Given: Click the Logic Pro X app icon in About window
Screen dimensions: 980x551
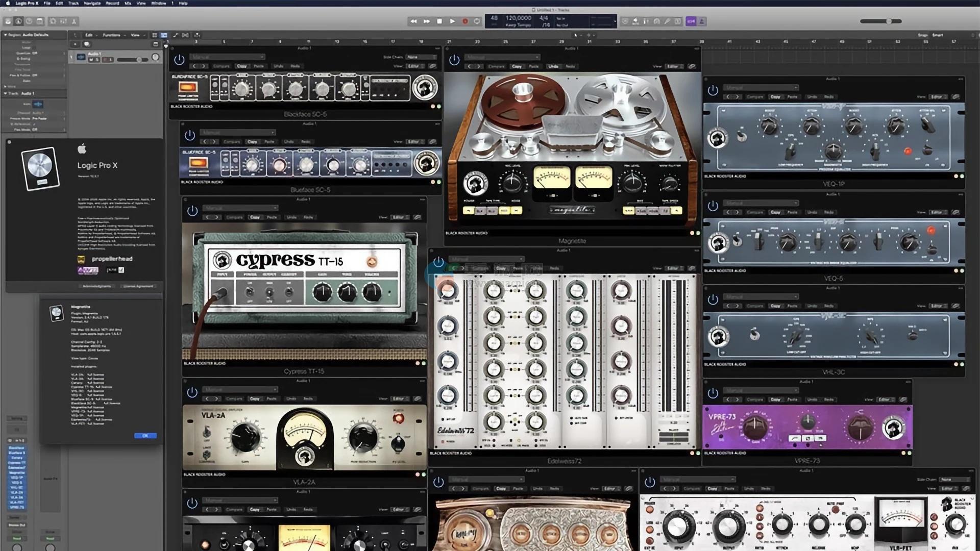Looking at the screenshot, I should pos(41,169).
